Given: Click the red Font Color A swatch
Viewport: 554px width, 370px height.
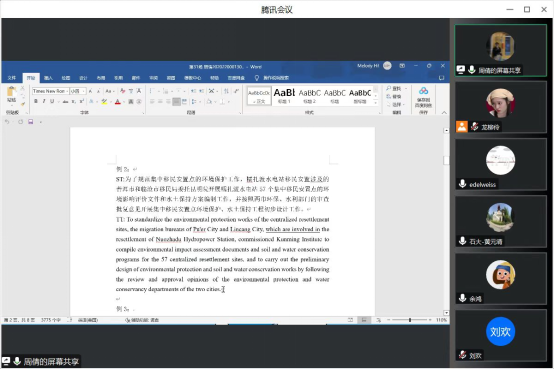Looking at the screenshot, I should click(x=118, y=102).
